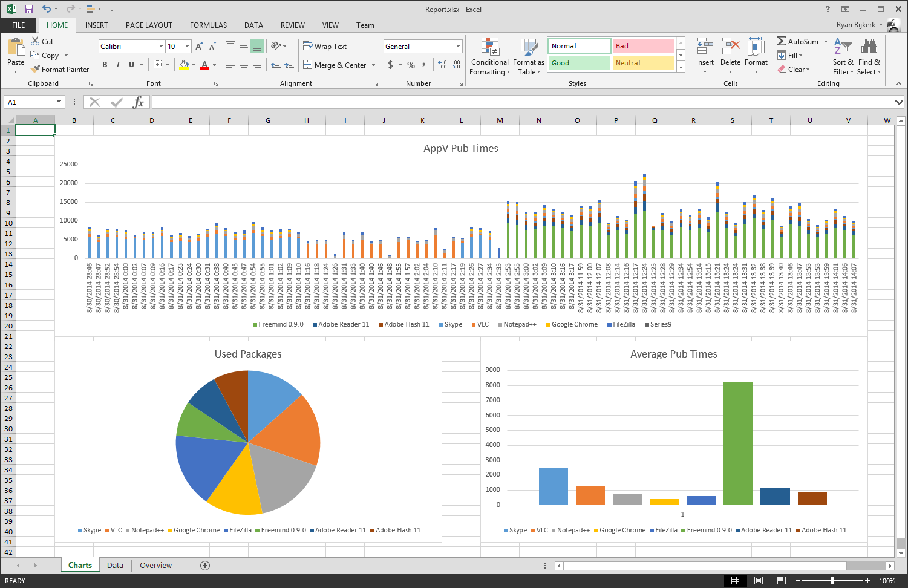Click the formula bar input field
The height and width of the screenshot is (588, 908).
[523, 102]
